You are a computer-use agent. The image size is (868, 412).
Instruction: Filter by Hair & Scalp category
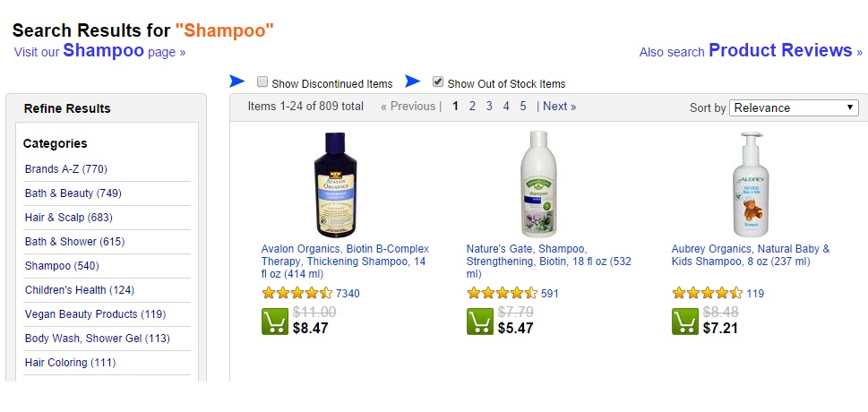pos(69,218)
